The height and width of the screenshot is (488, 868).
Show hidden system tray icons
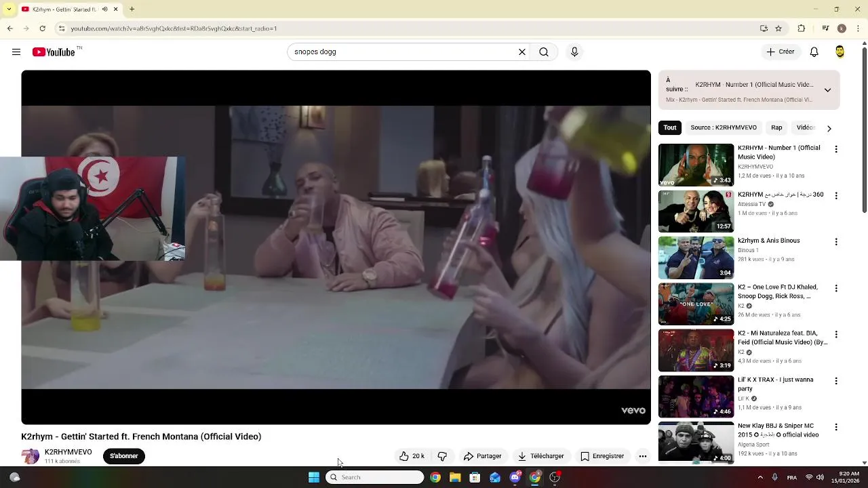[x=760, y=477]
